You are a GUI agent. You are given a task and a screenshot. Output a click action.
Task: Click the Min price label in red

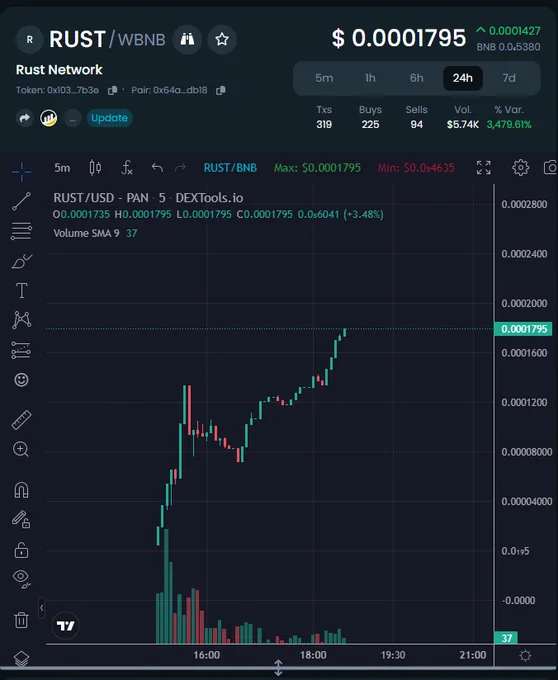[416, 168]
